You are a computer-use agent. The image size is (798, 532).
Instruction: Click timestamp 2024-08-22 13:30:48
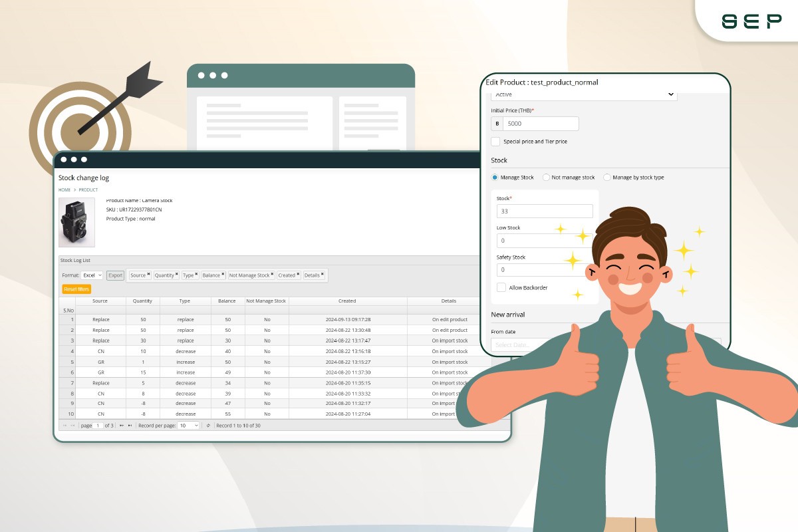pos(348,331)
